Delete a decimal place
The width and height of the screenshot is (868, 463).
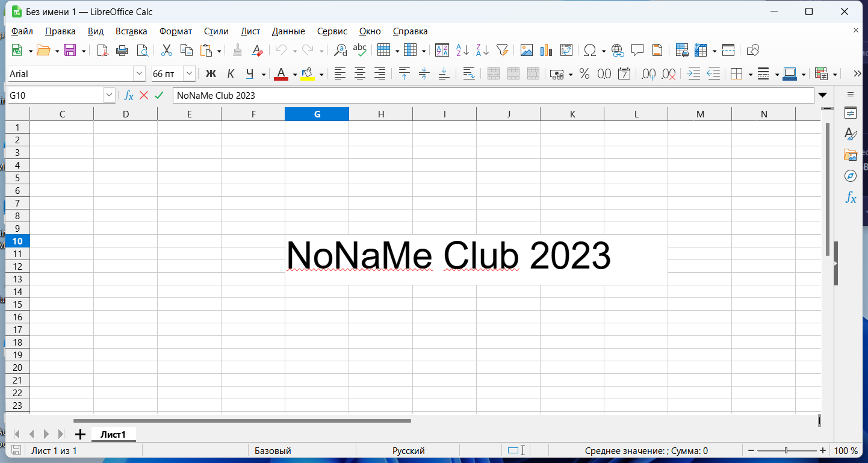pyautogui.click(x=669, y=74)
